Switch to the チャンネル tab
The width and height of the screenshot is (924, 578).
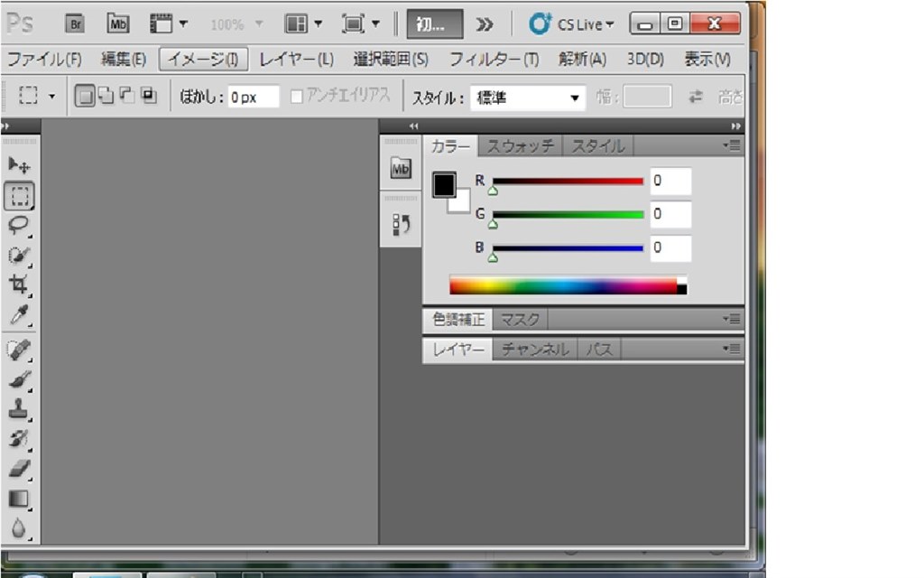(x=534, y=350)
